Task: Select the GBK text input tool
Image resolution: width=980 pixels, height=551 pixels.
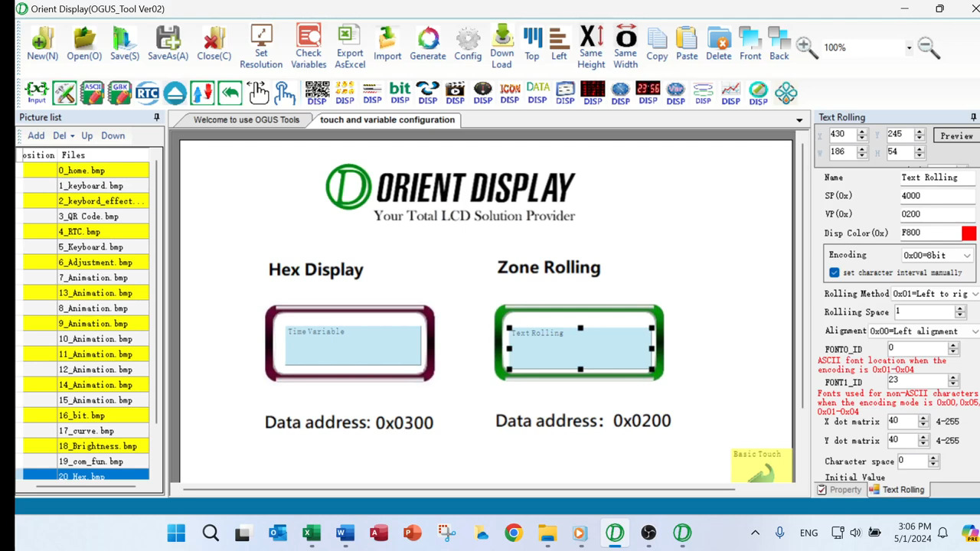Action: [119, 93]
